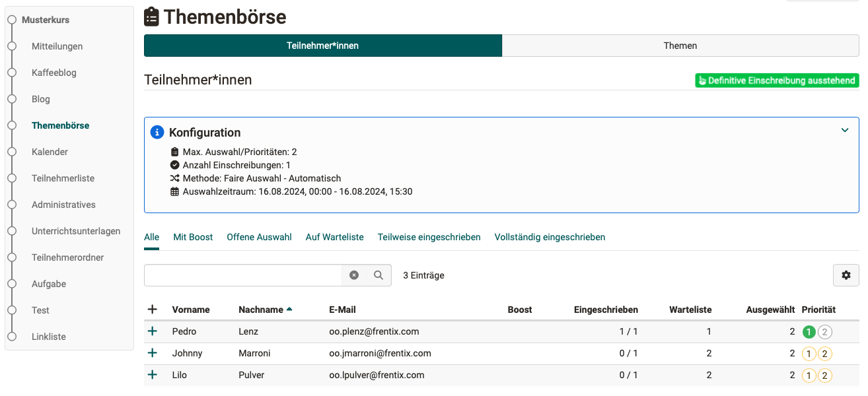Click the blue info icon in Konfiguration box
Image resolution: width=868 pixels, height=396 pixels.
tap(157, 131)
